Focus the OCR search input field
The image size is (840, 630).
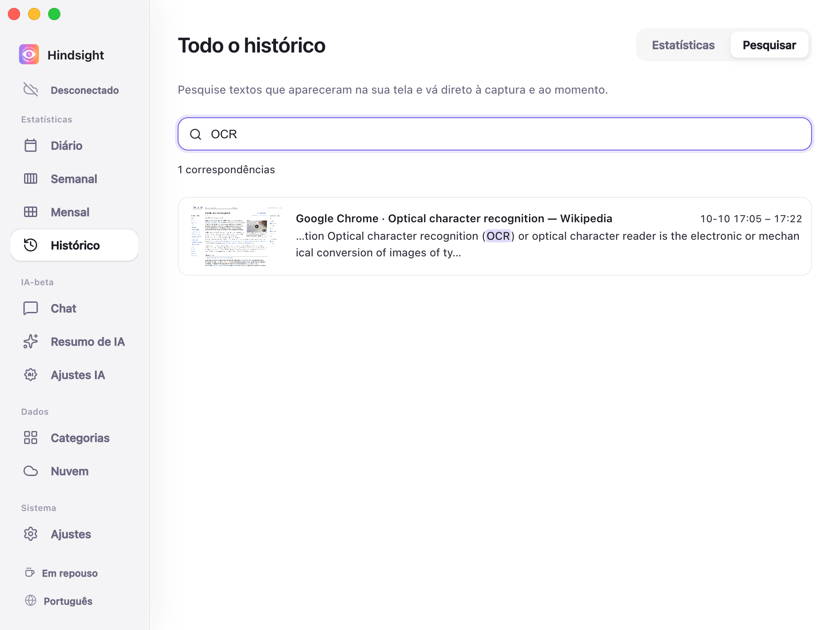coord(495,134)
